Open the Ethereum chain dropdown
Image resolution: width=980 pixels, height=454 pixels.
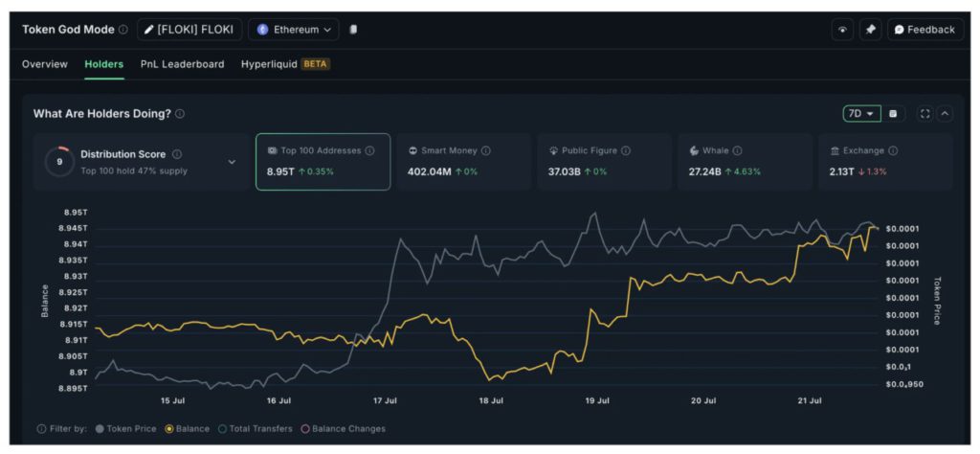(293, 30)
